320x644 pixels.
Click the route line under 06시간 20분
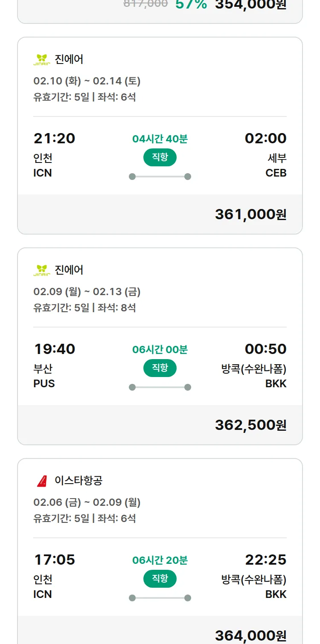160,598
